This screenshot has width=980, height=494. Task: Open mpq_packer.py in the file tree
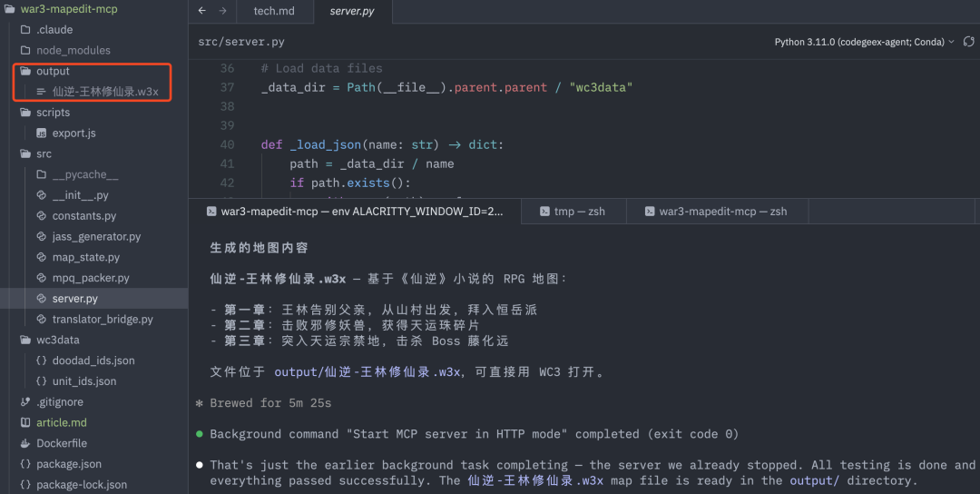(x=91, y=277)
